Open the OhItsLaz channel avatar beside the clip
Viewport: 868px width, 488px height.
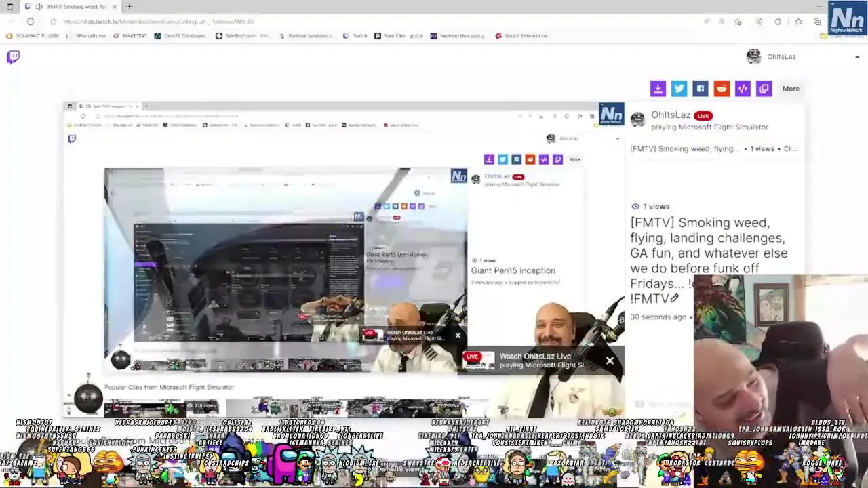point(637,120)
